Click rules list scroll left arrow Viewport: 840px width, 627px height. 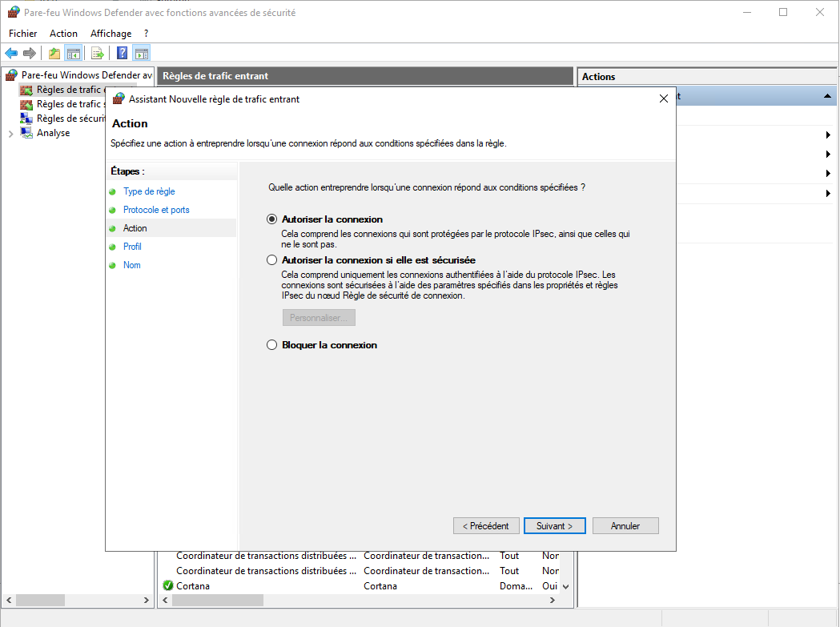[x=165, y=601]
